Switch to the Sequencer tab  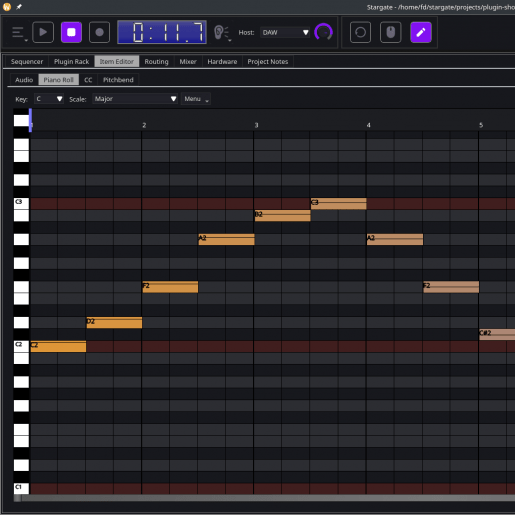27,62
